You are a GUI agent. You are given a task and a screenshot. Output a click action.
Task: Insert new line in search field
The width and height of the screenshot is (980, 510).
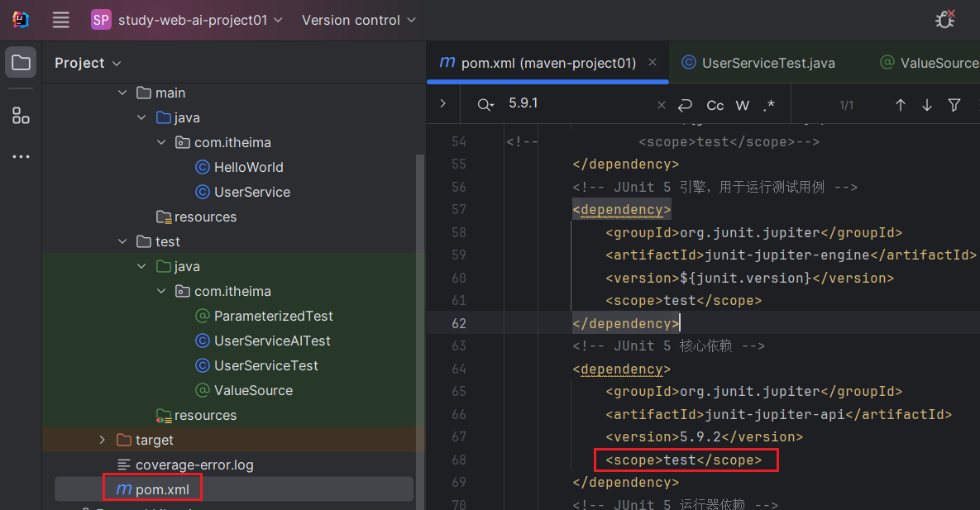point(685,105)
